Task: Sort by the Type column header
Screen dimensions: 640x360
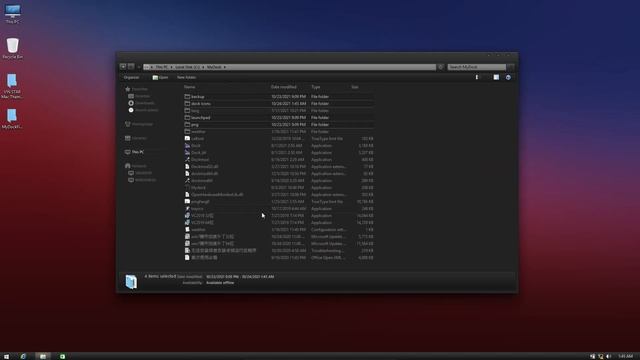Action: [316, 87]
